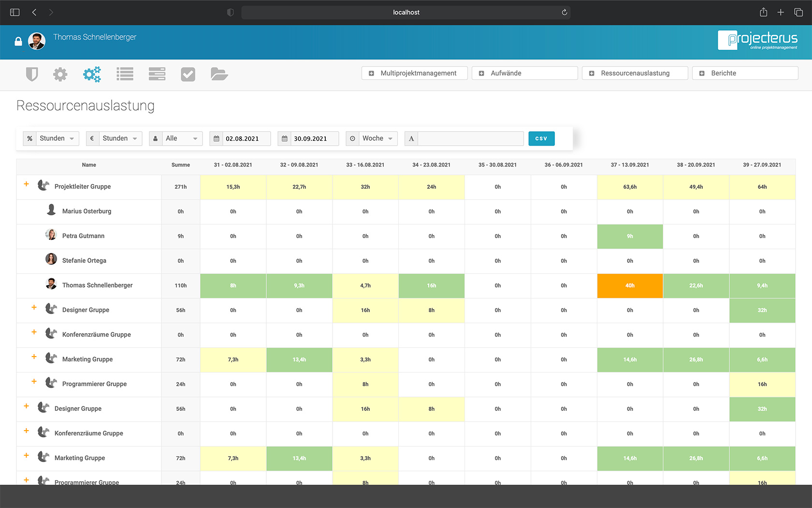Viewport: 812px width, 508px height.
Task: Click the multi-gear admin settings icon
Action: point(92,74)
